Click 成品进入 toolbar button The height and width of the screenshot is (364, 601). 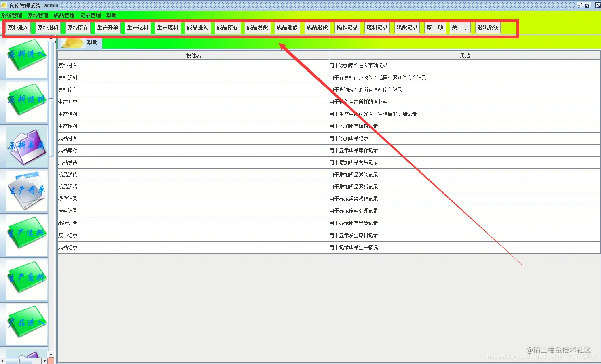tap(197, 27)
